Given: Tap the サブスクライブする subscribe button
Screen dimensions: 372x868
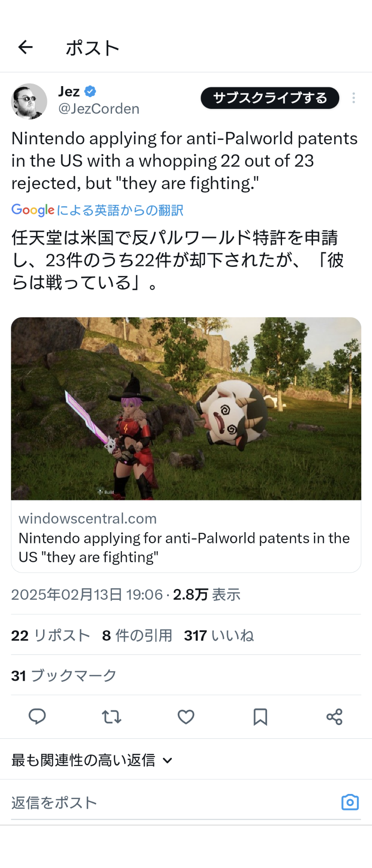Looking at the screenshot, I should coord(270,98).
